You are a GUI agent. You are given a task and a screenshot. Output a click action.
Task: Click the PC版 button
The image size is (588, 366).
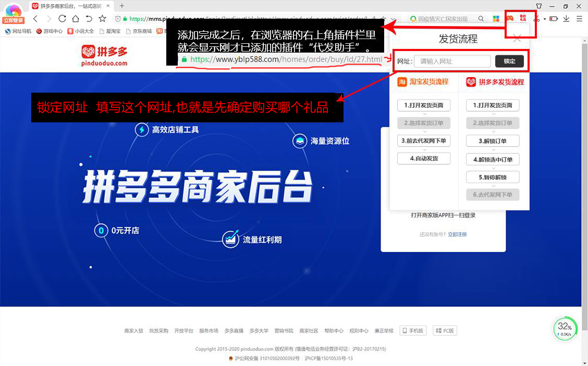tap(445, 331)
